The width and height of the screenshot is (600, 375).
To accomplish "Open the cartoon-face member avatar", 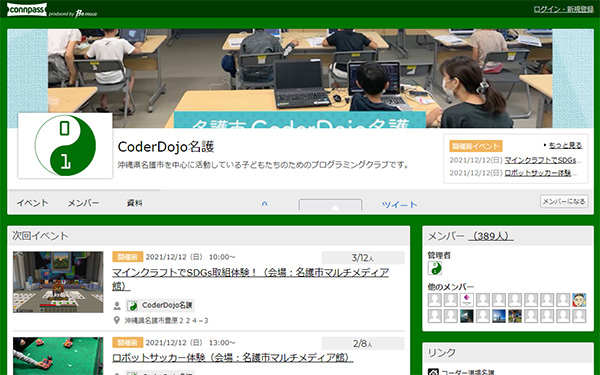I will point(579,300).
